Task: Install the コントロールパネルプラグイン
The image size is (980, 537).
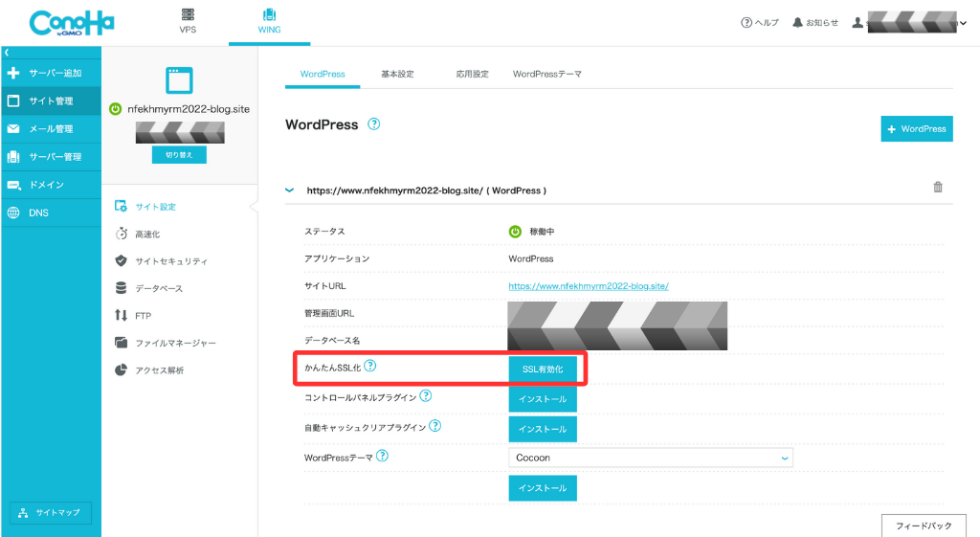Action: click(x=543, y=399)
